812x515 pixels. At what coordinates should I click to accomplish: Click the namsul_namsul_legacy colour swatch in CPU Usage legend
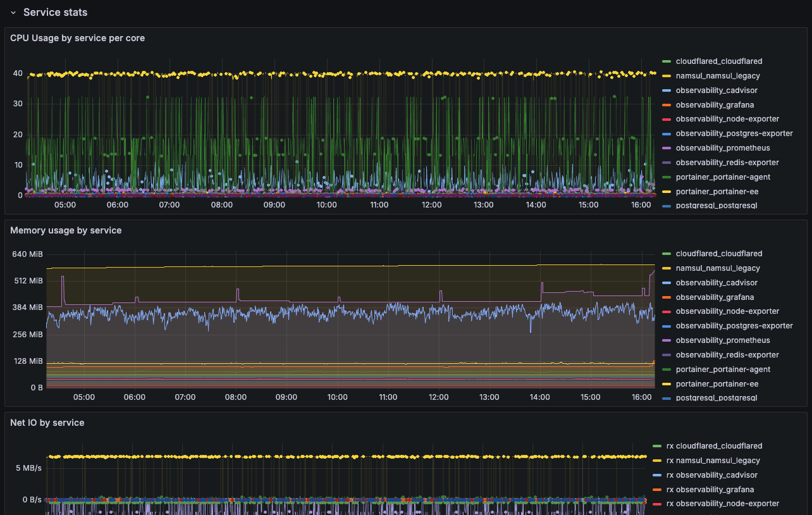[x=666, y=76]
